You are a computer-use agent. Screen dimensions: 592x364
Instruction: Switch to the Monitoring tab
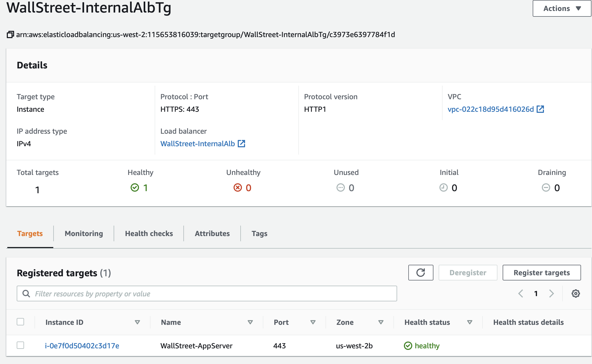[x=83, y=233]
